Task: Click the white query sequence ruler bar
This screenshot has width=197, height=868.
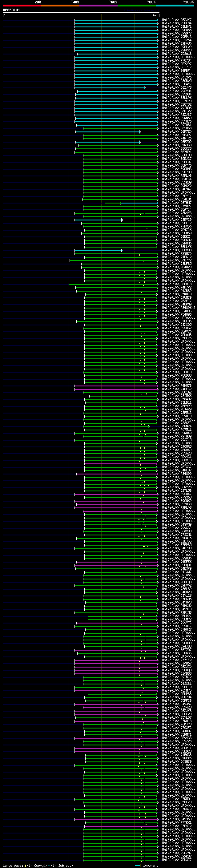Action: 81,12
